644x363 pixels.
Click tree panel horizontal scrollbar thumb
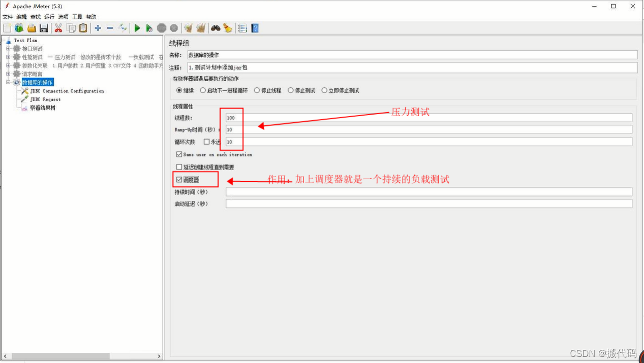[60, 356]
